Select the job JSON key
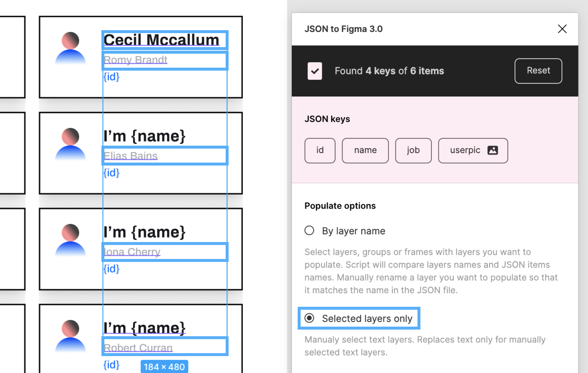Image resolution: width=588 pixels, height=373 pixels. tap(413, 150)
